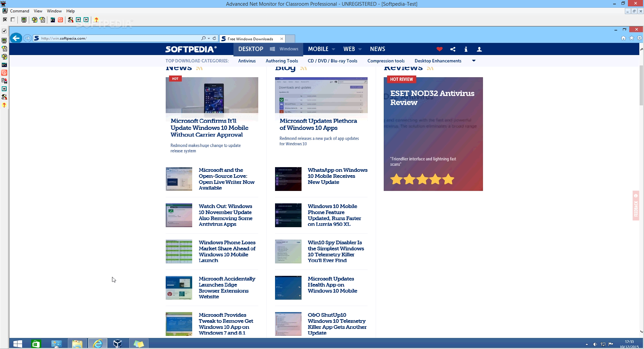Open the Compression tools category link
The width and height of the screenshot is (644, 349).
pyautogui.click(x=386, y=61)
